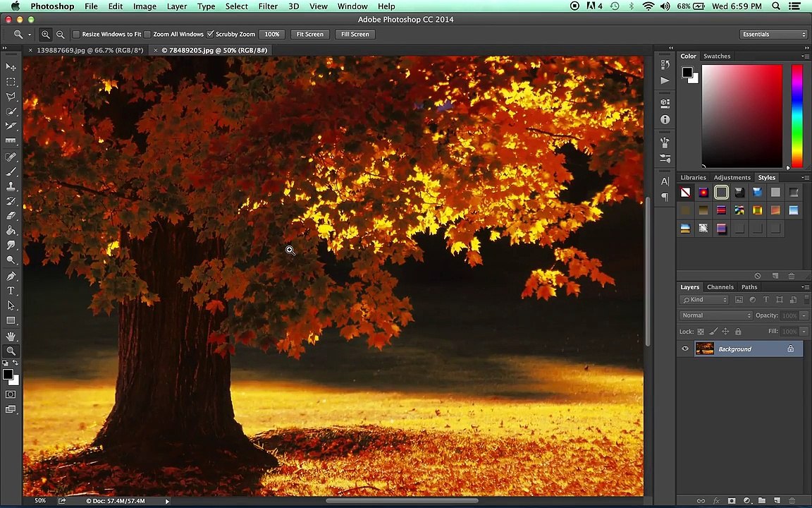Hide the Background layer visibility eye
This screenshot has width=812, height=508.
point(685,349)
